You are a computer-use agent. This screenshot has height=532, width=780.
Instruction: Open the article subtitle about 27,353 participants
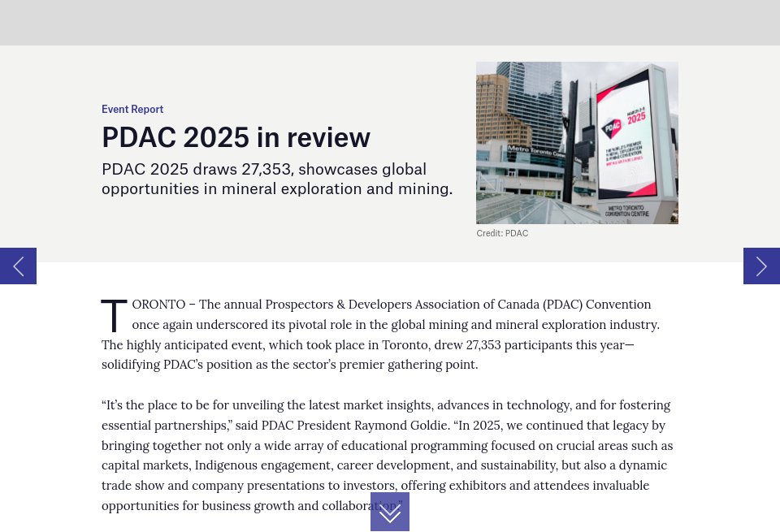coord(277,179)
